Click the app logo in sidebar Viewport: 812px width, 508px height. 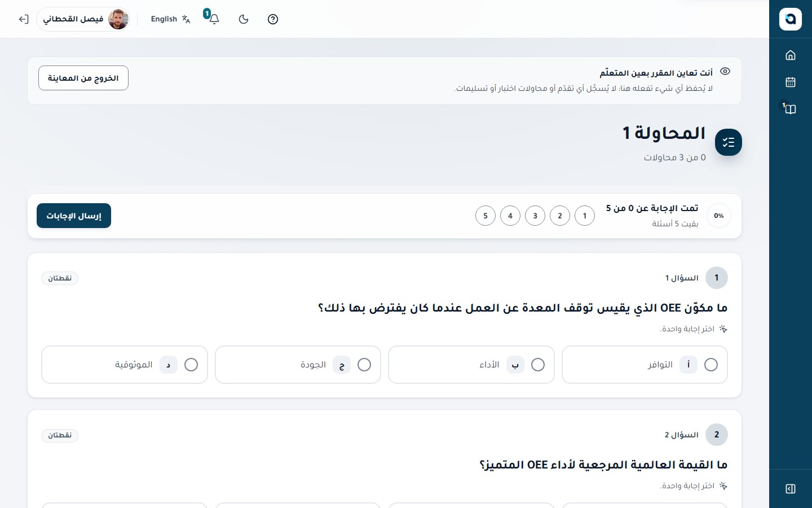point(791,19)
